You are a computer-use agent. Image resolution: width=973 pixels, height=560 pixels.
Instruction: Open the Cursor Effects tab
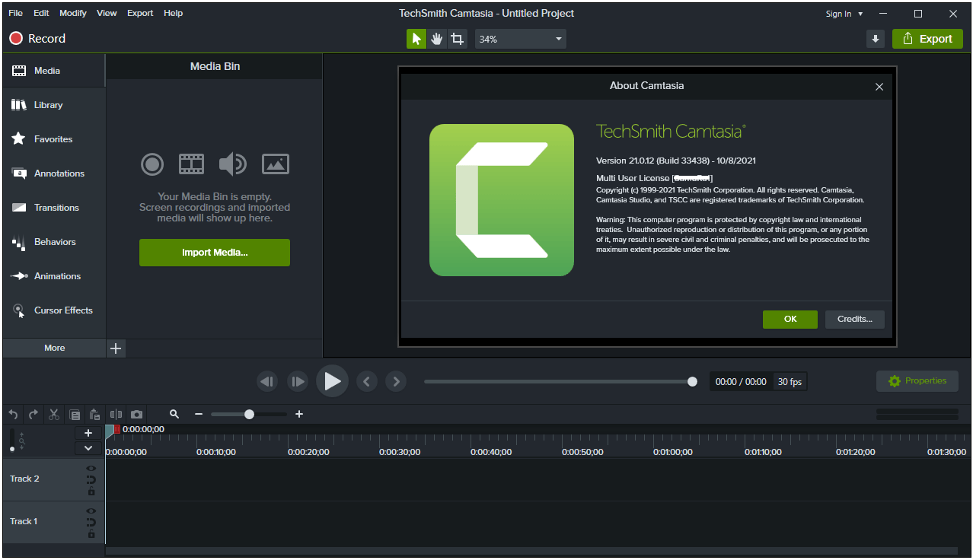tap(54, 310)
